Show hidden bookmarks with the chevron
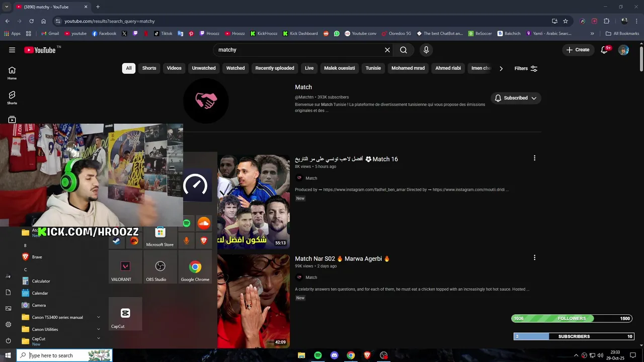 click(592, 33)
